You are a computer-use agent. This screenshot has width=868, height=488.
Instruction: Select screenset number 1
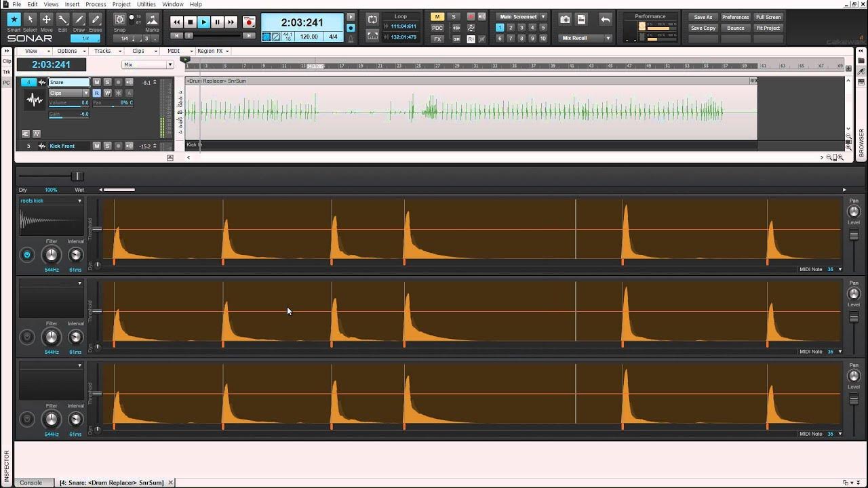pyautogui.click(x=500, y=28)
